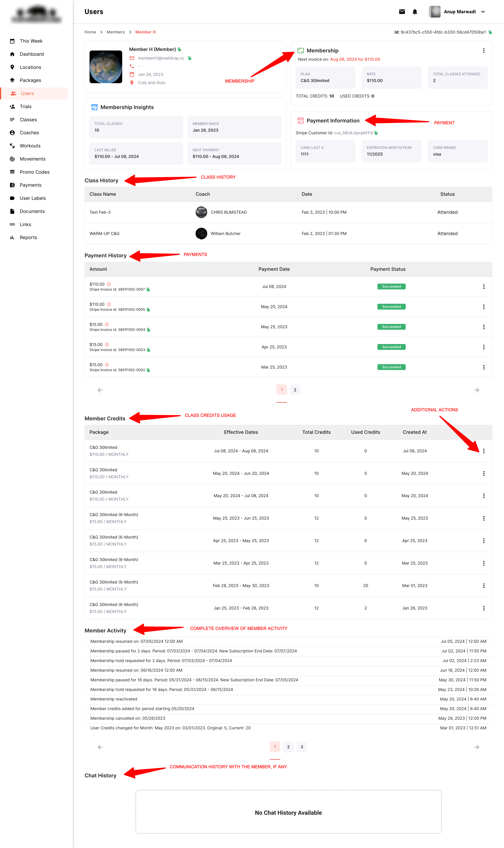Click the Members breadcrumb link
The width and height of the screenshot is (504, 848).
tap(116, 32)
